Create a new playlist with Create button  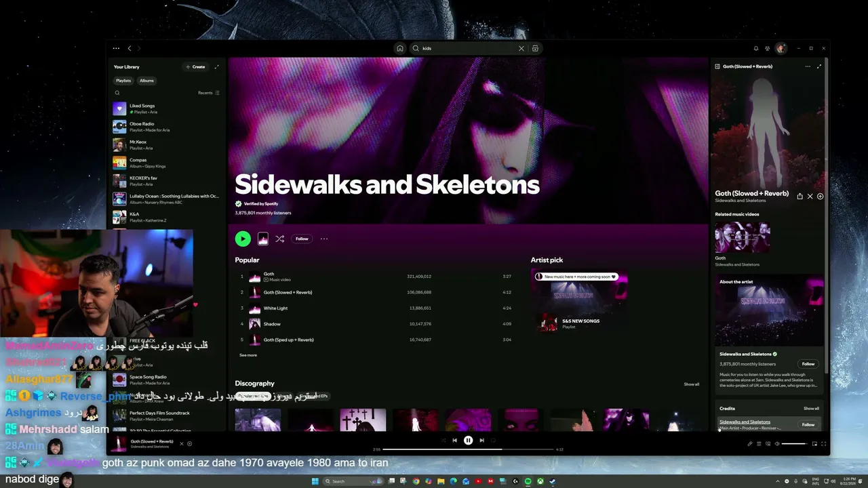[195, 66]
